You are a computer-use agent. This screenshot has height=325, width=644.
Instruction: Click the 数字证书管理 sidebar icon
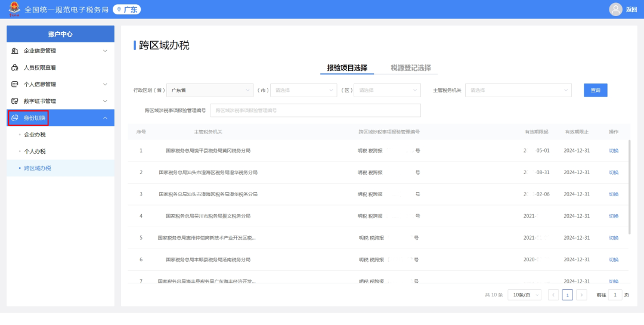15,101
